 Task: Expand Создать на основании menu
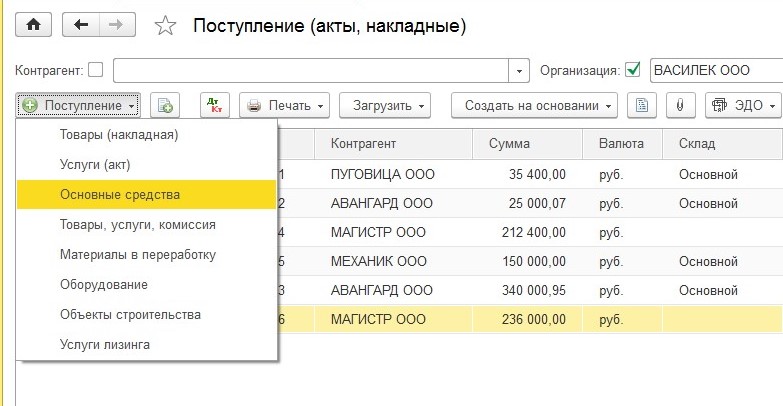534,105
